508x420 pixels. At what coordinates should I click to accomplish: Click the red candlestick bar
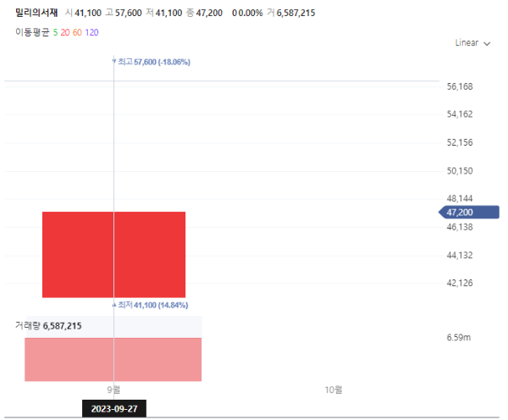pyautogui.click(x=113, y=254)
